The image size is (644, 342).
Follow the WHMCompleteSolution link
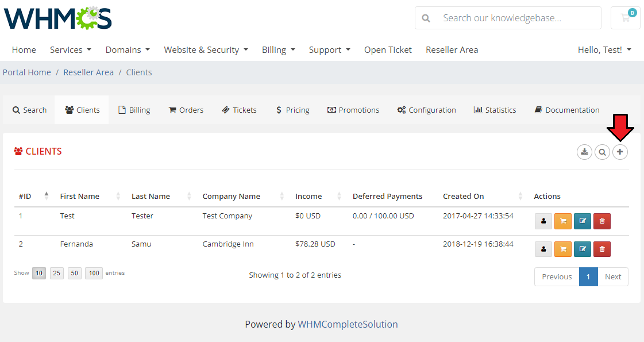[x=348, y=324]
